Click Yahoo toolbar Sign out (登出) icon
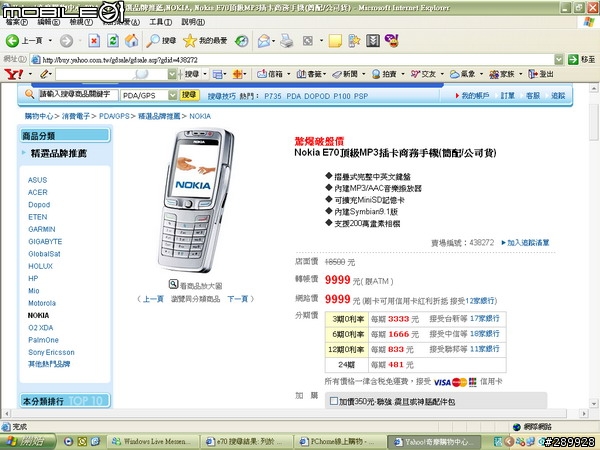600x450 pixels. tap(541, 74)
